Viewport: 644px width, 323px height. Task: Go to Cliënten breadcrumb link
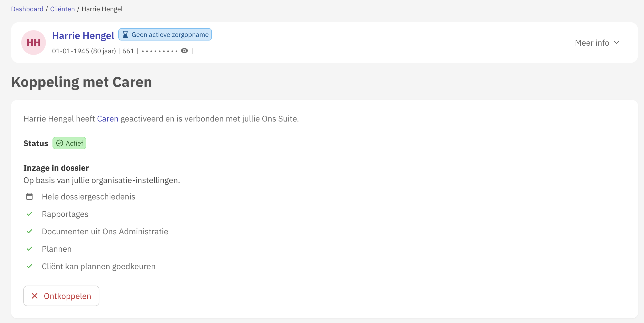point(63,9)
